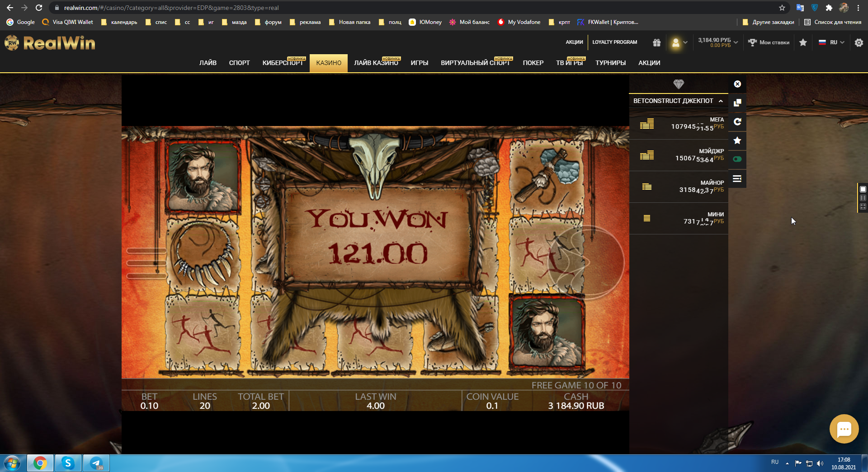This screenshot has height=472, width=868.
Task: Open favorites star in the header
Action: tap(803, 42)
